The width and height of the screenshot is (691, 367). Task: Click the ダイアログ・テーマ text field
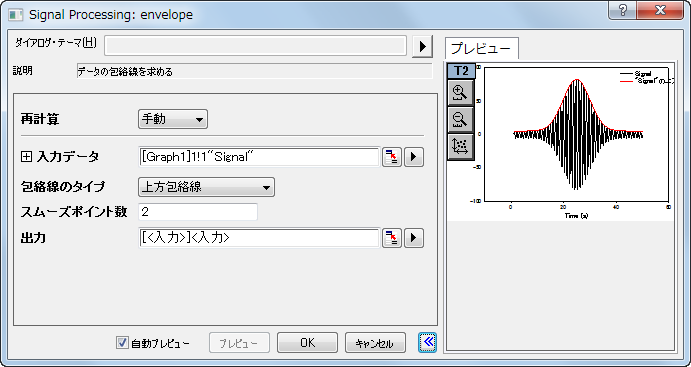coord(255,46)
